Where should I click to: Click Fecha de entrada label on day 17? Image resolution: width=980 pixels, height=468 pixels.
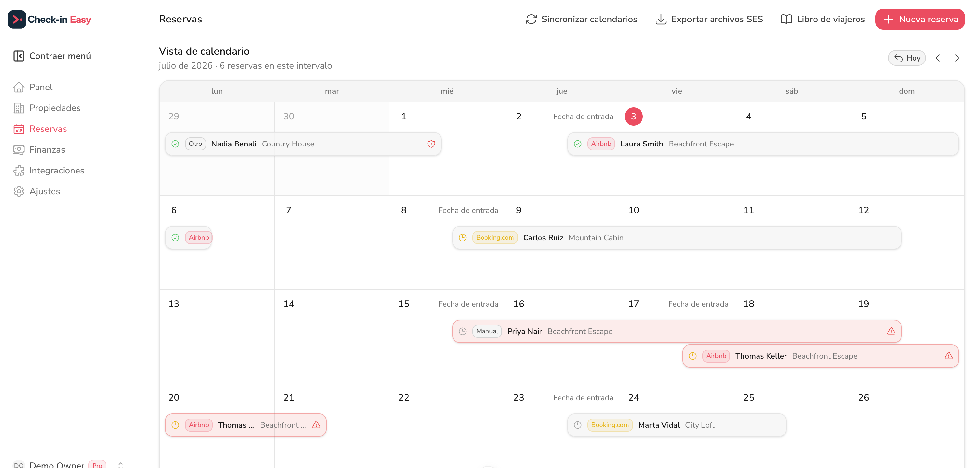(x=698, y=304)
